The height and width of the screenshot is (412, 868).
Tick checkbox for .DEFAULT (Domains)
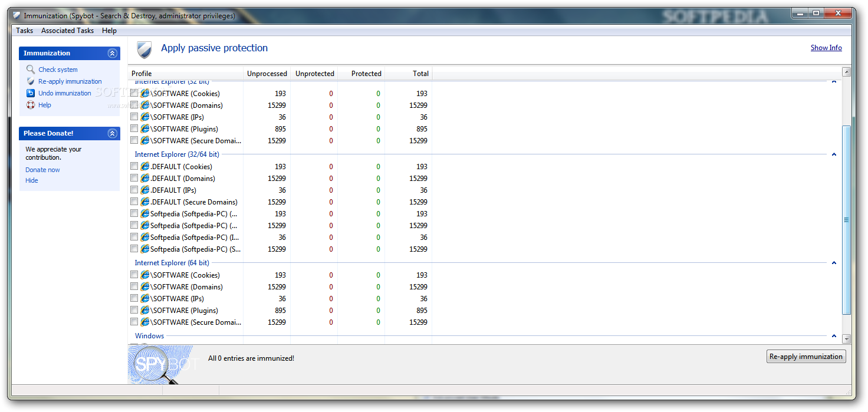pyautogui.click(x=134, y=178)
